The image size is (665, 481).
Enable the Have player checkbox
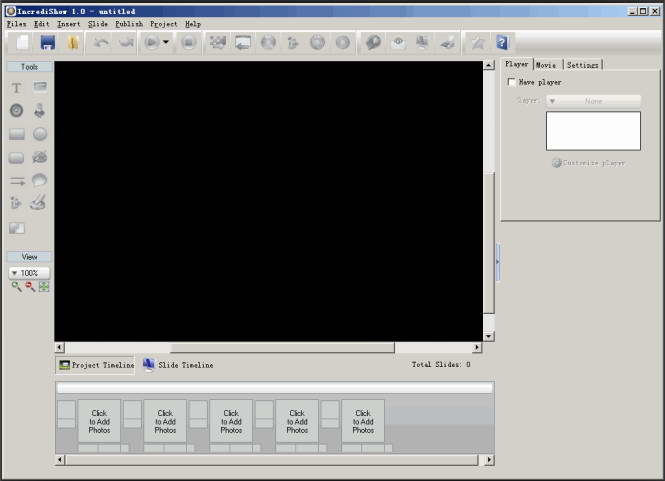tap(512, 82)
